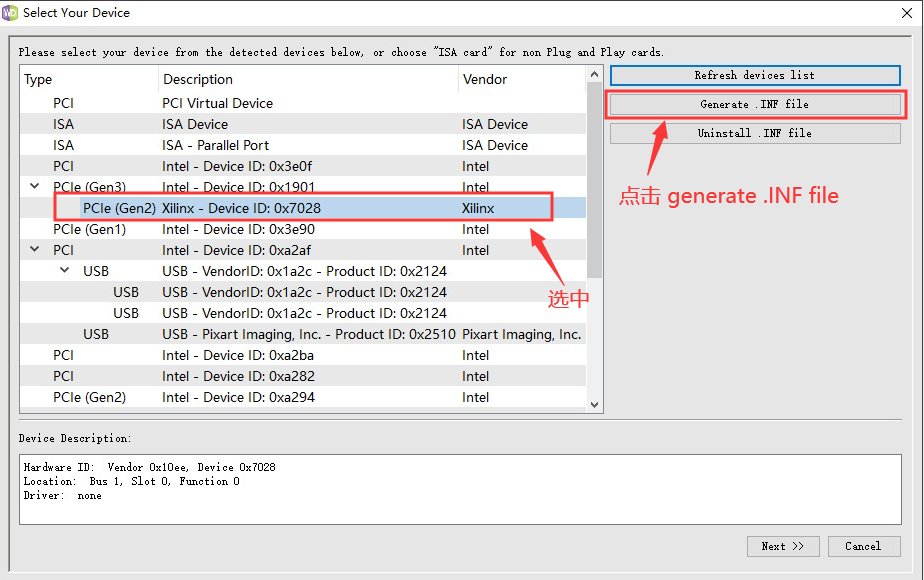Select the Xilinx Device ID 0x7028 entry
The image size is (924, 580).
pos(300,207)
